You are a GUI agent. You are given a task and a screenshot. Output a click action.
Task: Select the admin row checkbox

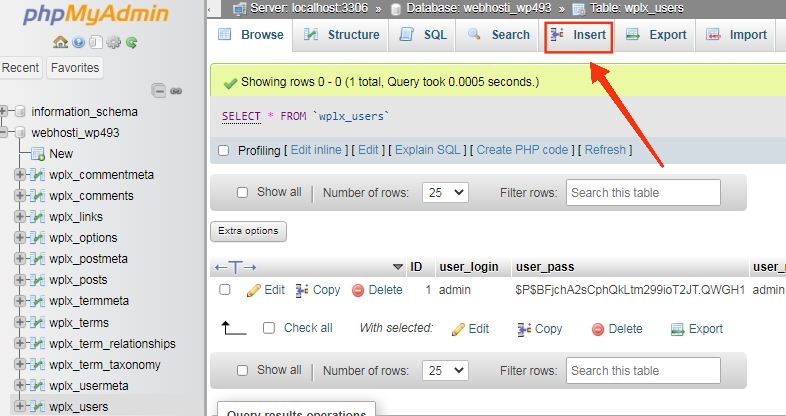coord(225,290)
